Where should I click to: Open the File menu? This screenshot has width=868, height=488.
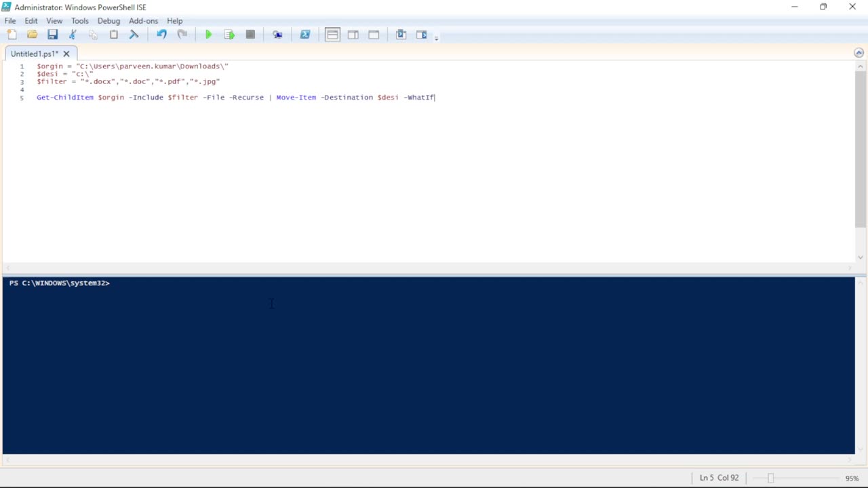pos(10,21)
